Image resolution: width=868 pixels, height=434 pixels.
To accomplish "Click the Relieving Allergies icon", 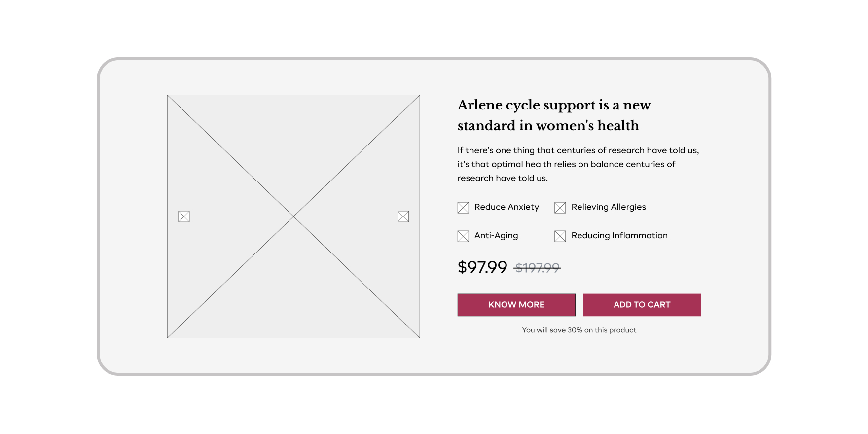I will [560, 208].
